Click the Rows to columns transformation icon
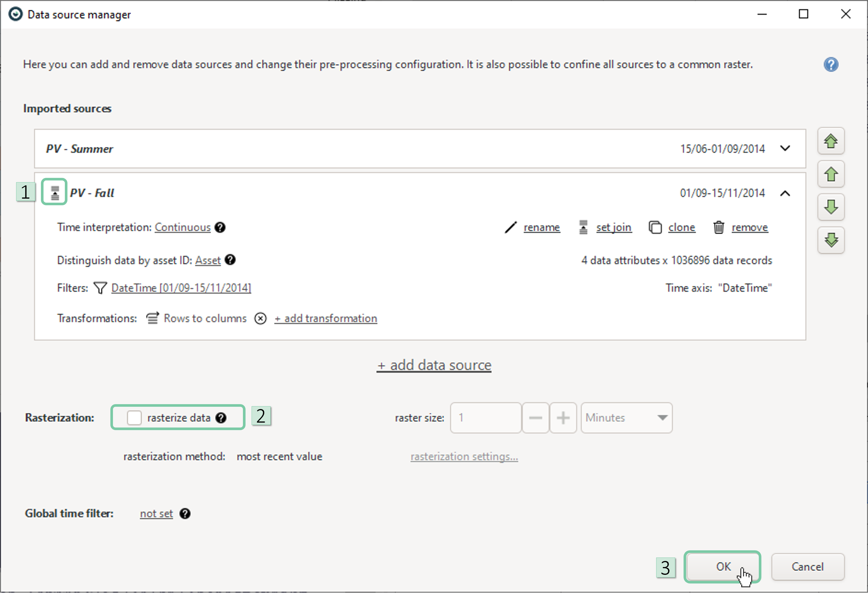868x595 pixels. [152, 318]
